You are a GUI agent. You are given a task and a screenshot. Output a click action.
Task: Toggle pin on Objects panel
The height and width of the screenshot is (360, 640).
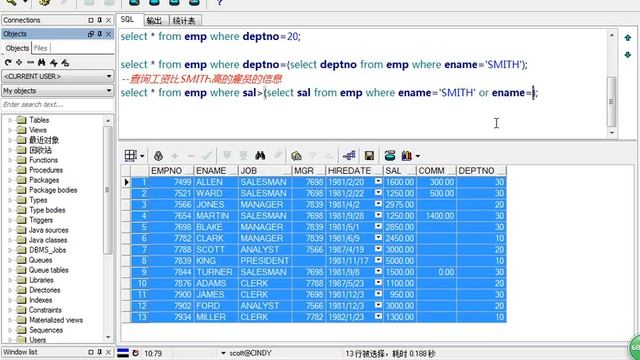pyautogui.click(x=100, y=34)
